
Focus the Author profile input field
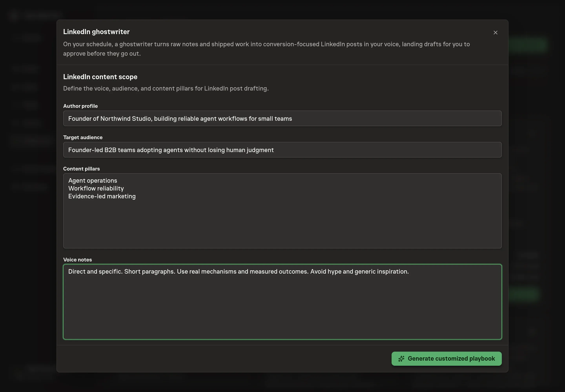click(282, 118)
